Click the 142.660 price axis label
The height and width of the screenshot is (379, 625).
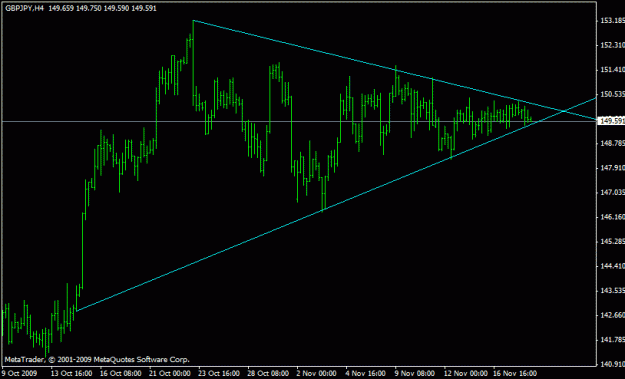612,315
